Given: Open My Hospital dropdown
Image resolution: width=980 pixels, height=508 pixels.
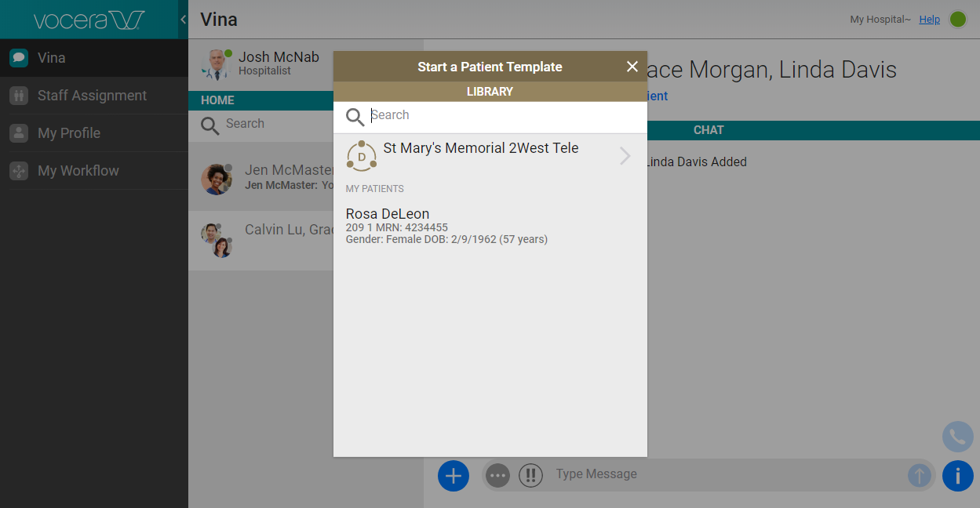Looking at the screenshot, I should tap(880, 20).
